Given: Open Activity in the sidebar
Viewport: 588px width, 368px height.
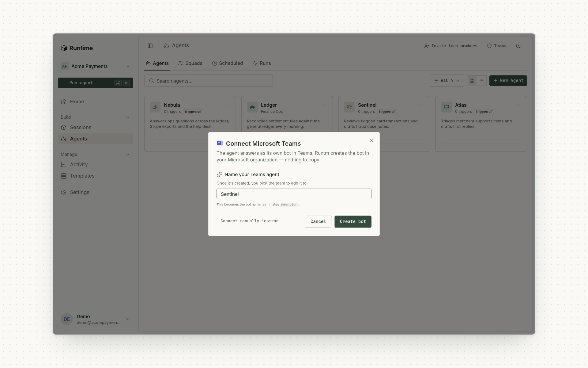Looking at the screenshot, I should [95, 164].
